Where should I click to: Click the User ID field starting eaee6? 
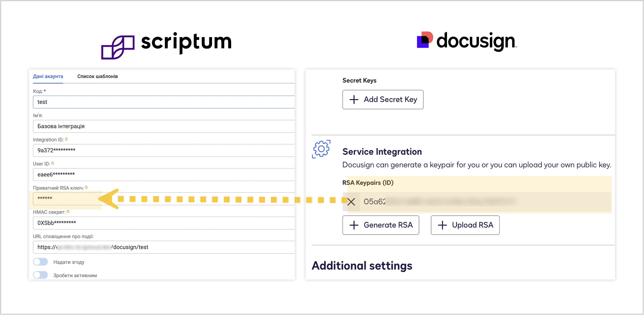pyautogui.click(x=164, y=175)
